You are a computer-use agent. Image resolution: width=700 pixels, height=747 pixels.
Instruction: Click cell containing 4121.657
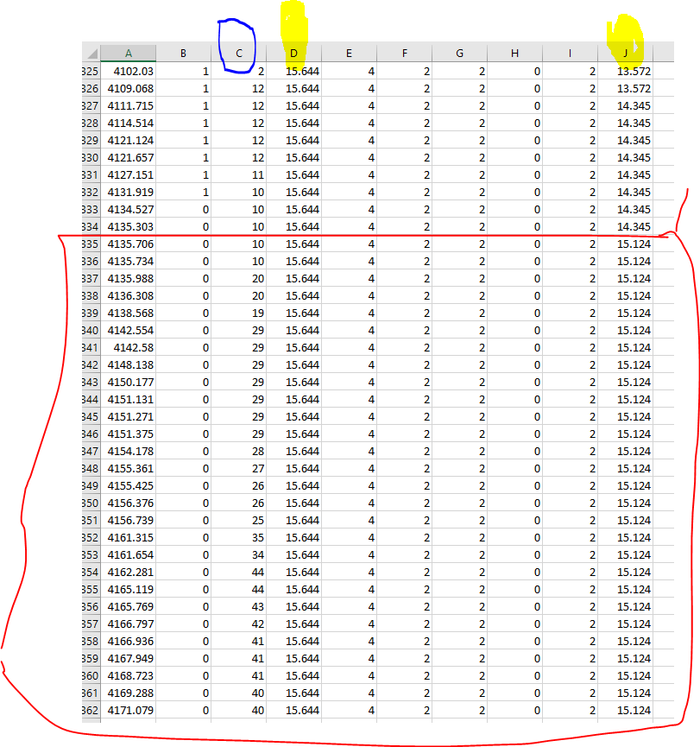(x=128, y=158)
